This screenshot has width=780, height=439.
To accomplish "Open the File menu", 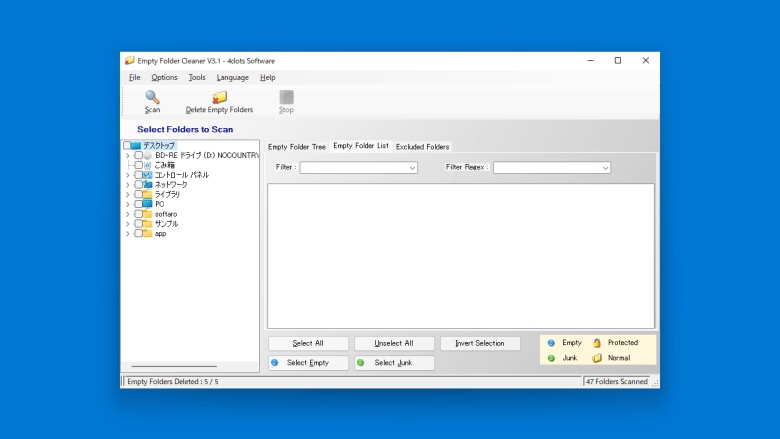I will (134, 78).
